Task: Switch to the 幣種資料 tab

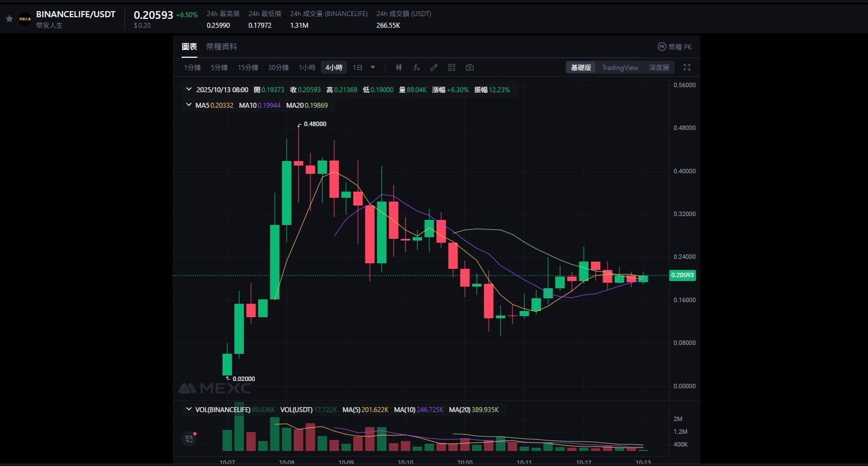Action: [222, 47]
